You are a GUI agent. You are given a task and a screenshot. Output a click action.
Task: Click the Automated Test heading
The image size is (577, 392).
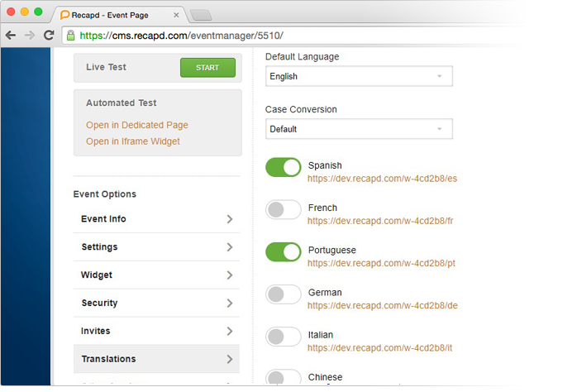point(122,103)
